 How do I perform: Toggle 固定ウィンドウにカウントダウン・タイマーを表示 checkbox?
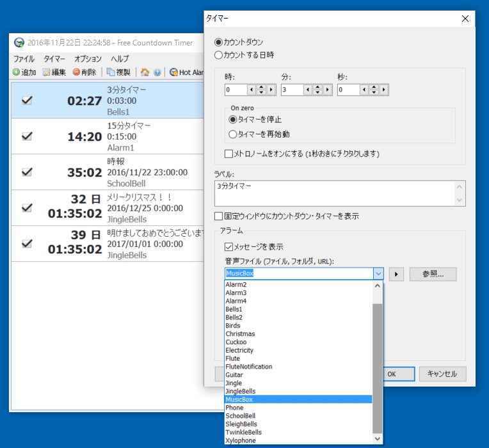(x=219, y=216)
